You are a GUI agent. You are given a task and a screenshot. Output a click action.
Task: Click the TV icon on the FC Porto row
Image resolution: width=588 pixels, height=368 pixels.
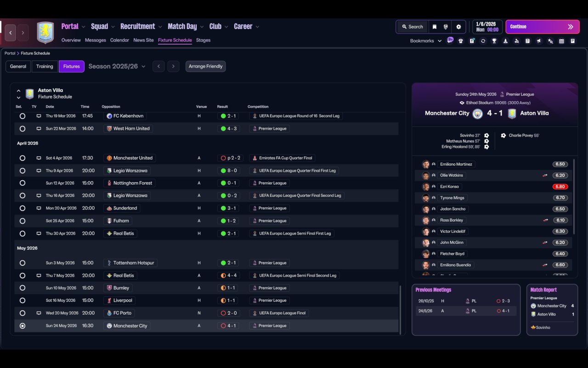point(39,313)
